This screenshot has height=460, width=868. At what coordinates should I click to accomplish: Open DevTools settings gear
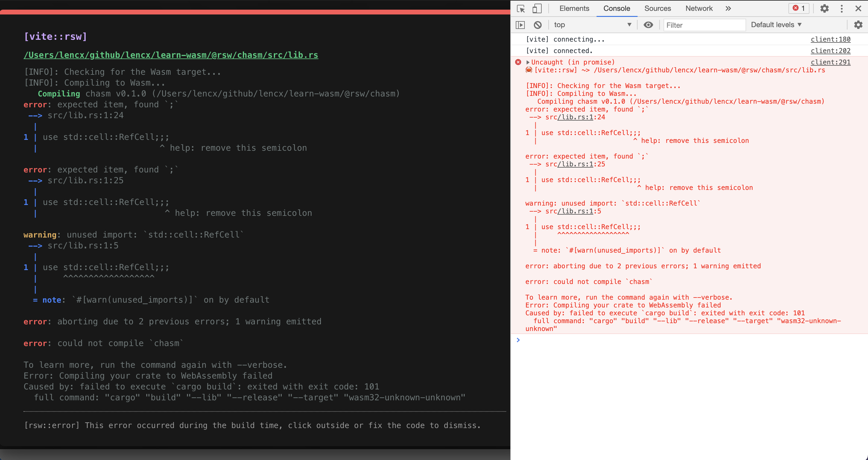point(825,8)
